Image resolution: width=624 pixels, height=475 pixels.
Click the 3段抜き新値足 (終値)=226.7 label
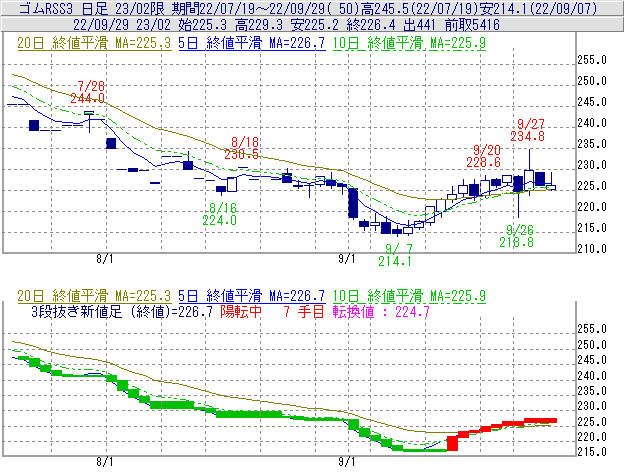(x=122, y=311)
